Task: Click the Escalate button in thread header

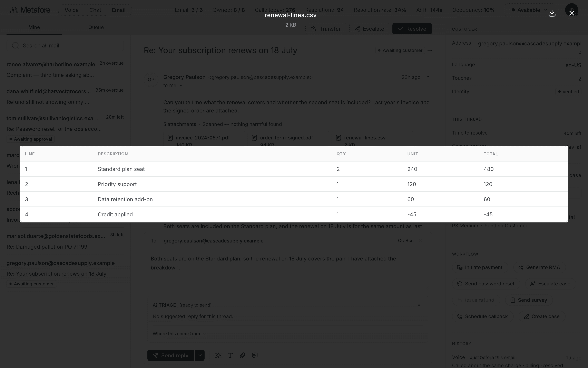Action: coord(369,29)
